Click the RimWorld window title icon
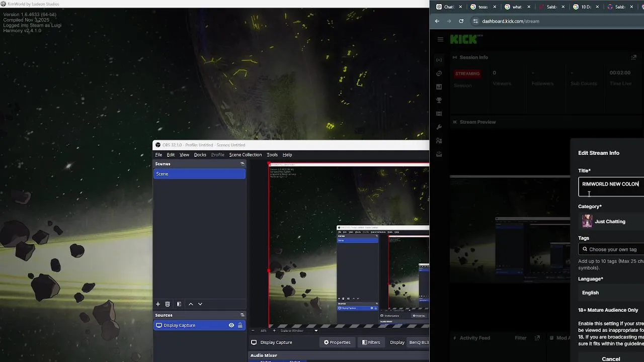 click(4, 4)
